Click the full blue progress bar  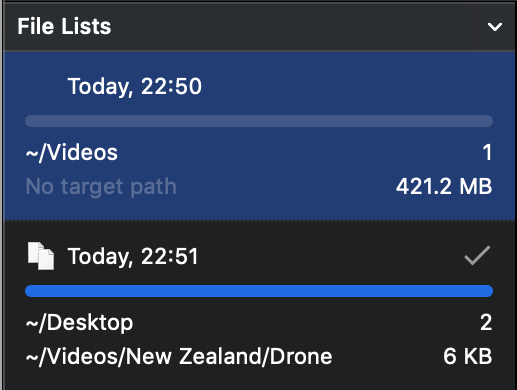259,291
